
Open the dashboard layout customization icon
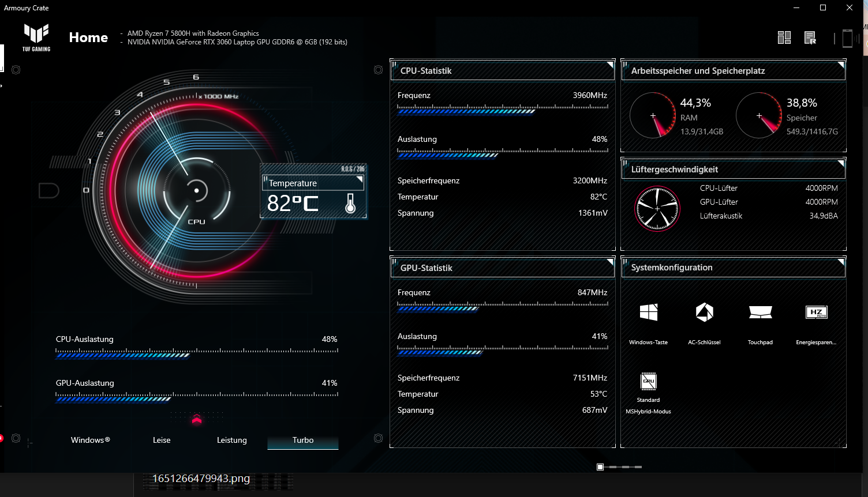pos(784,37)
